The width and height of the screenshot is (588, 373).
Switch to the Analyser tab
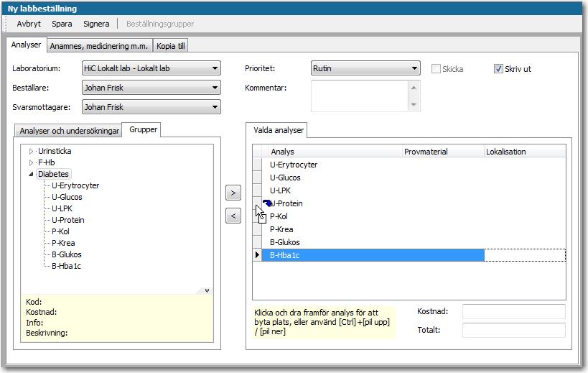[x=27, y=45]
